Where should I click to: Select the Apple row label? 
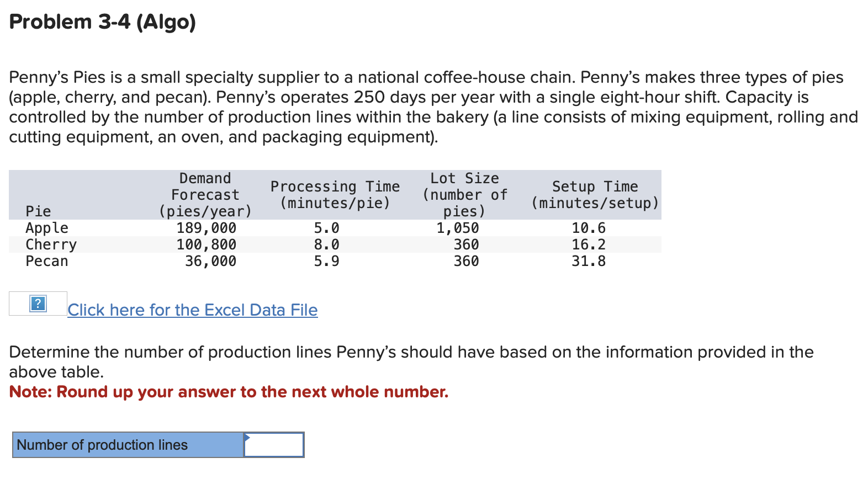[x=47, y=228]
